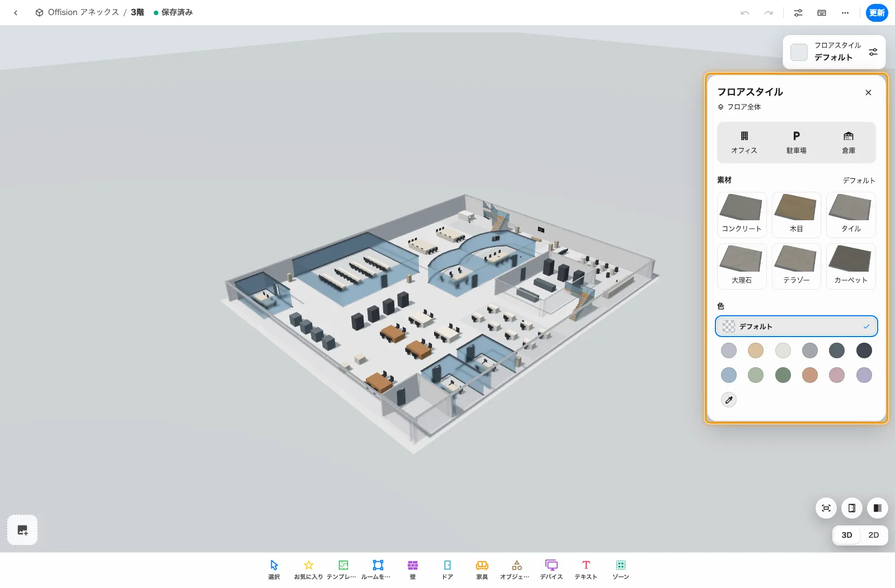895x588 pixels.
Task: Fit the floor plan to view
Action: [x=826, y=508]
